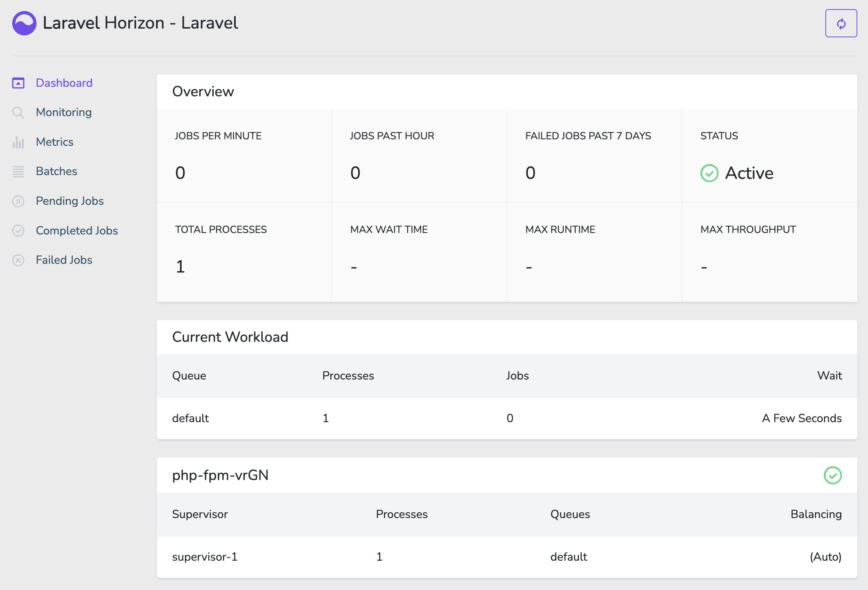This screenshot has height=590, width=868.
Task: Click the TOTAL PROCESSES label
Action: point(221,230)
